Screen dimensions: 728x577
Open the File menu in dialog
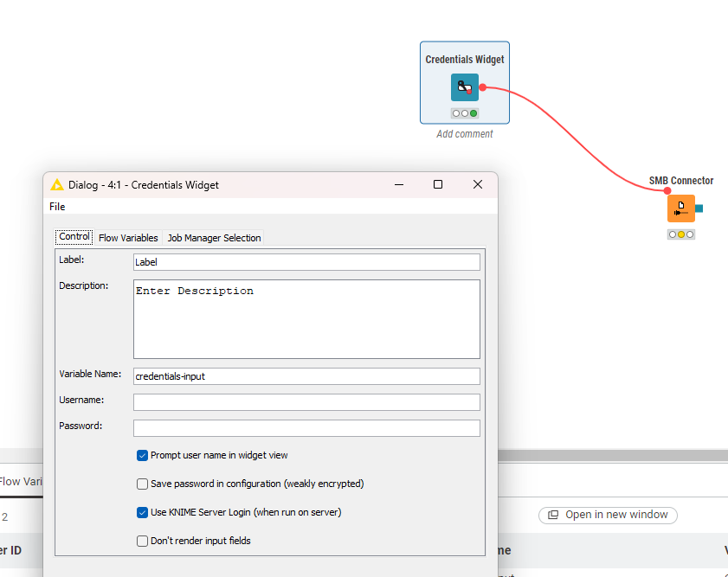coord(57,207)
